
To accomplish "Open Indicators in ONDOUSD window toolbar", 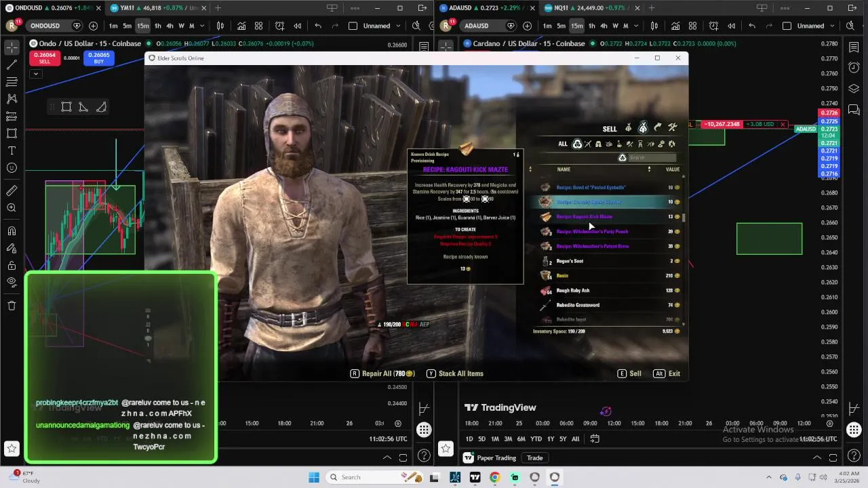I will coord(241,26).
